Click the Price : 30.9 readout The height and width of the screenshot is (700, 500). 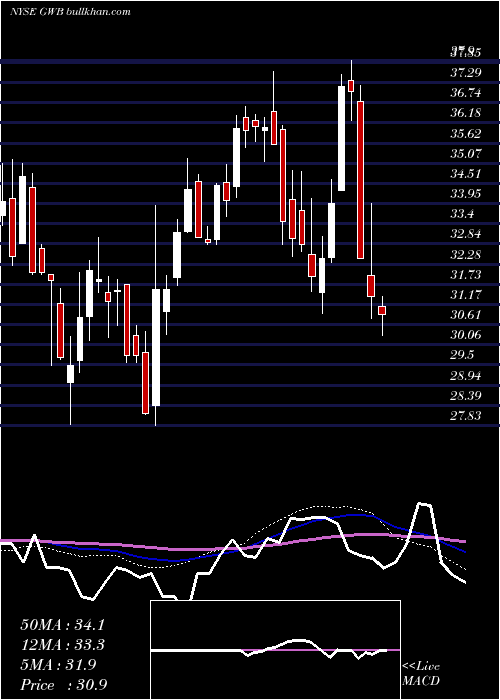coord(63,685)
